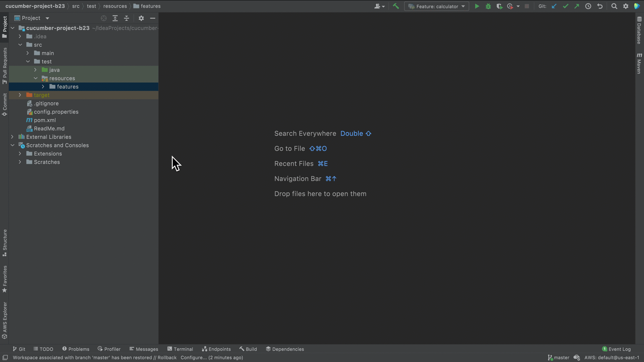Image resolution: width=644 pixels, height=362 pixels.
Task: Click the Profiler run icon
Action: 510,6
